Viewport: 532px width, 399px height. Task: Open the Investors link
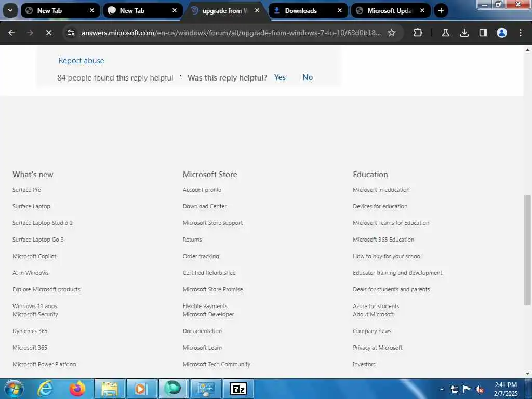(364, 364)
